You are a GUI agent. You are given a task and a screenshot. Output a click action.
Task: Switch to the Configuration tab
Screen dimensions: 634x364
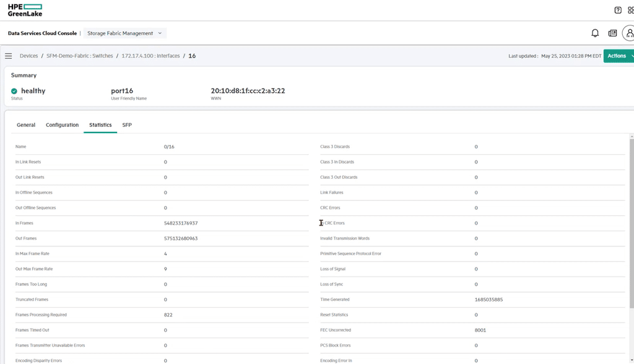tap(63, 125)
